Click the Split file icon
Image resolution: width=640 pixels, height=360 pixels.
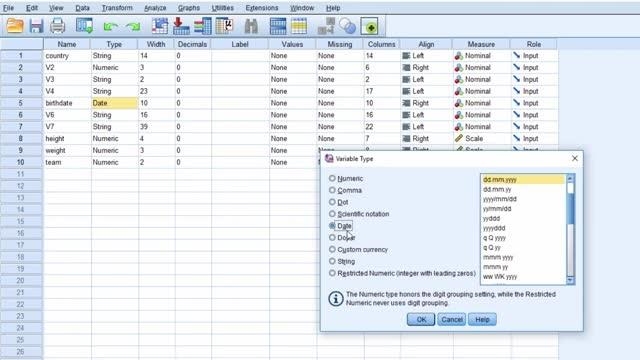tap(326, 26)
